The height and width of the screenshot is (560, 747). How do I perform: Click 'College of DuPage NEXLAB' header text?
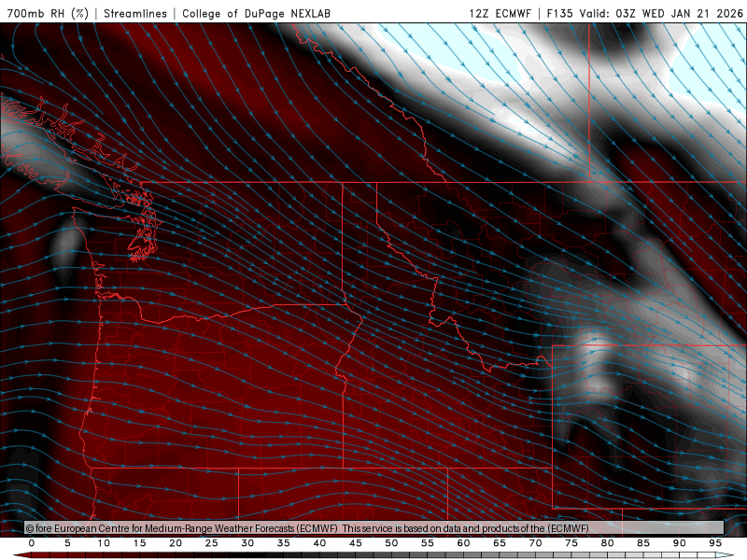[x=256, y=13]
